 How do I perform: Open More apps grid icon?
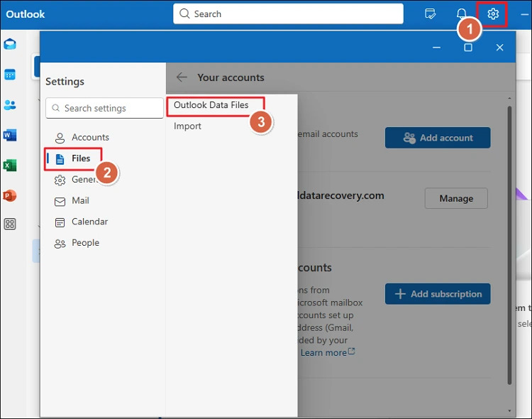[x=10, y=224]
